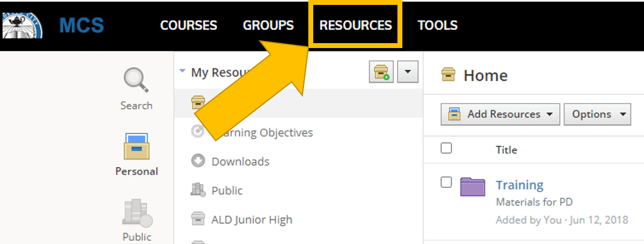The image size is (644, 244).
Task: Open dropdown arrow beside add collection
Action: (x=407, y=72)
